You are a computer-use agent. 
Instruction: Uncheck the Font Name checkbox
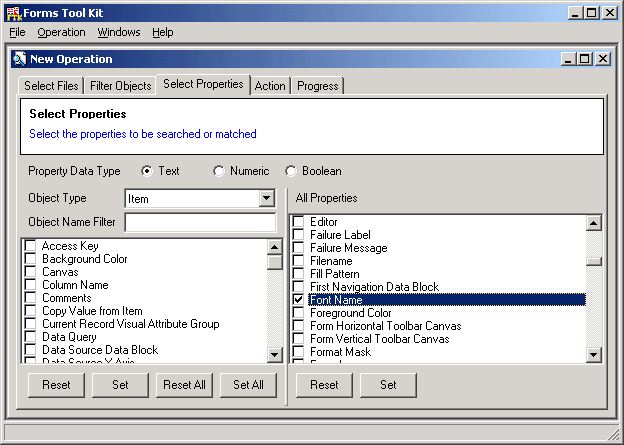tap(298, 300)
